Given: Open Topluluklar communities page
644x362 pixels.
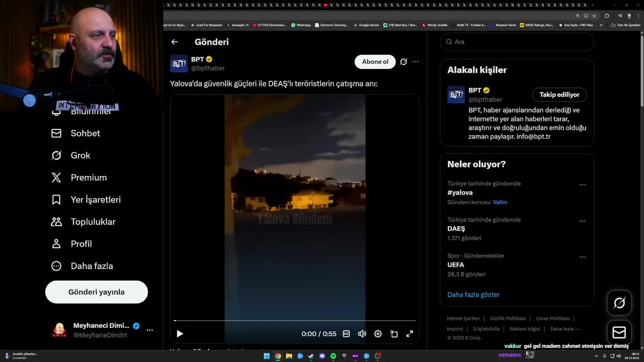Looking at the screenshot, I should pos(83,222).
